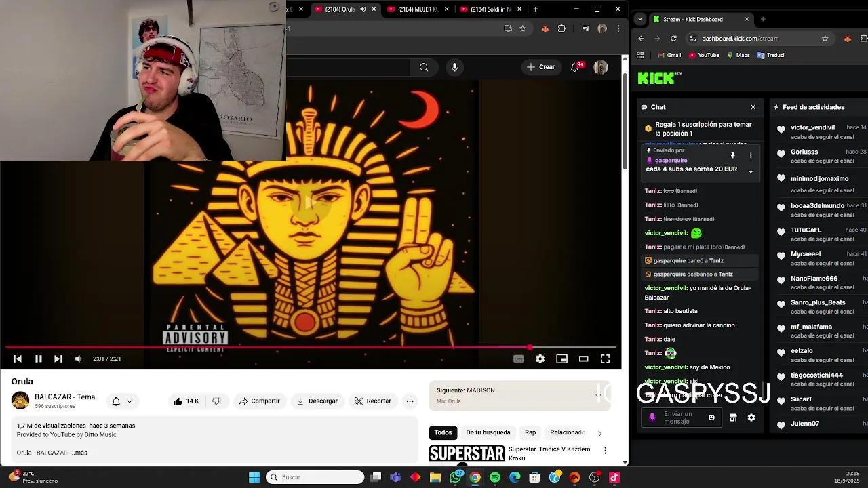This screenshot has width=868, height=488.
Task: Select the Todos filter chip
Action: [443, 432]
